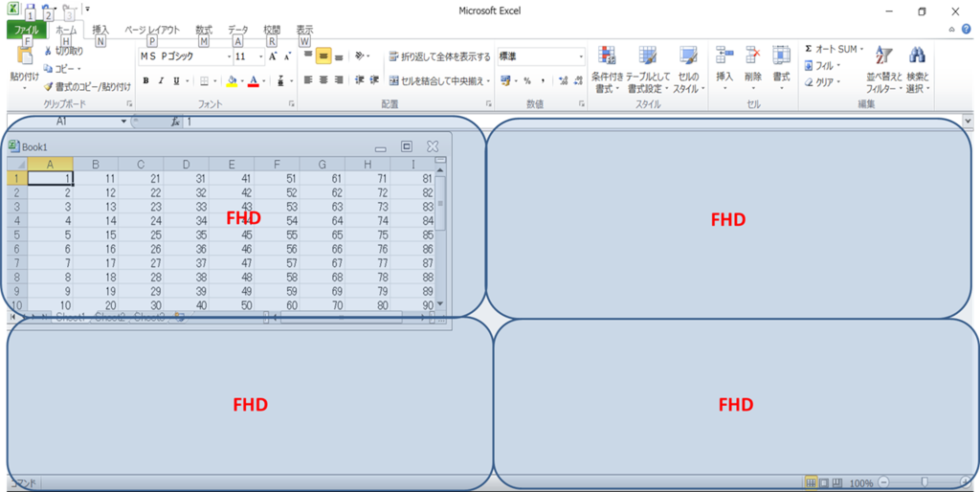The image size is (980, 492).
Task: Expand the Fill Color dropdown arrow
Action: tap(242, 80)
